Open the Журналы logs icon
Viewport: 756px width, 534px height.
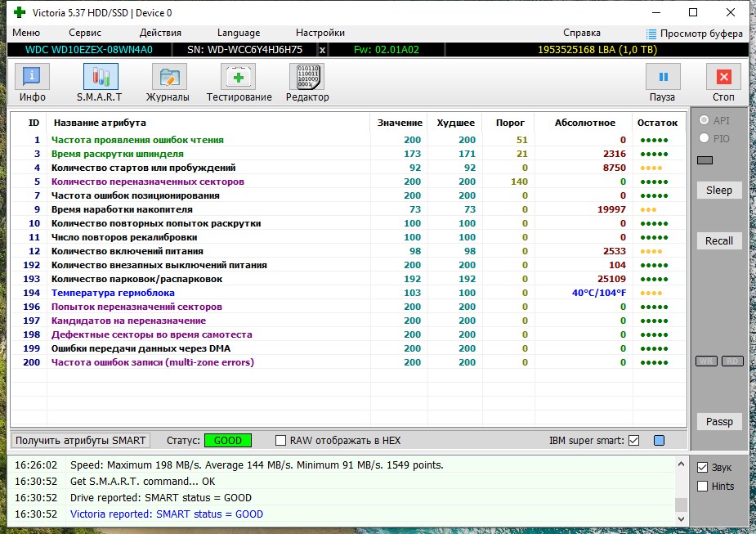[x=169, y=77]
